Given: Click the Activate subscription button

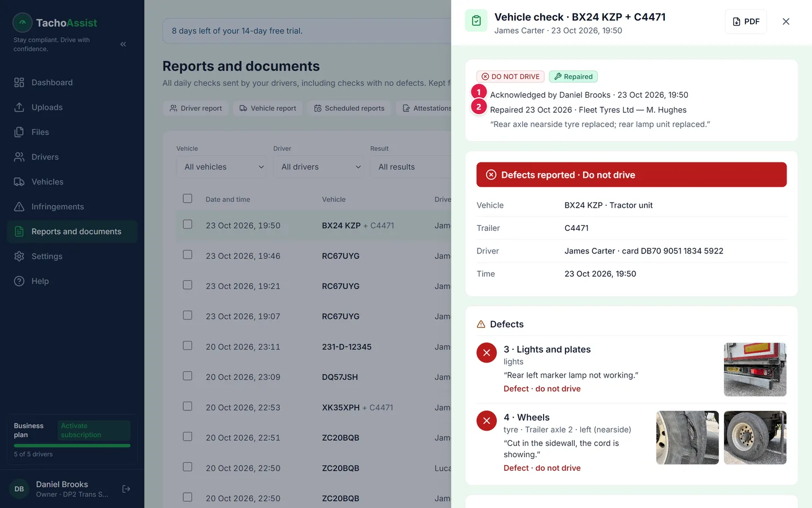Looking at the screenshot, I should 94,430.
